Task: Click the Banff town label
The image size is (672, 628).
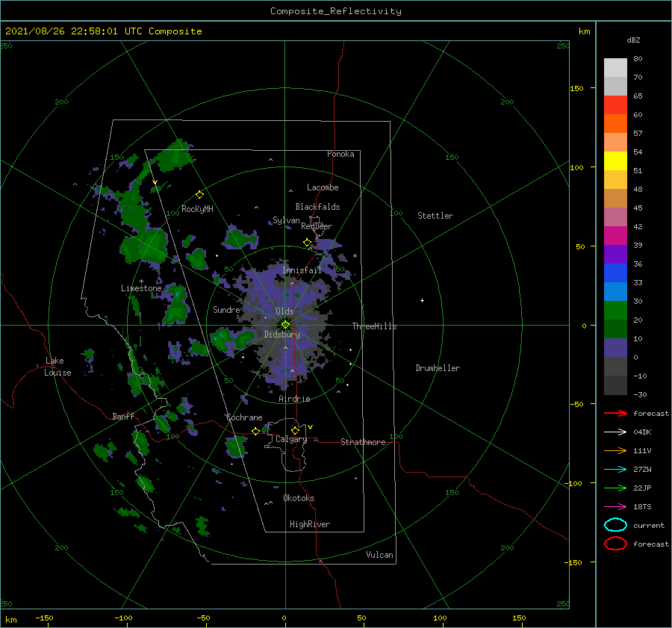Action: point(123,416)
